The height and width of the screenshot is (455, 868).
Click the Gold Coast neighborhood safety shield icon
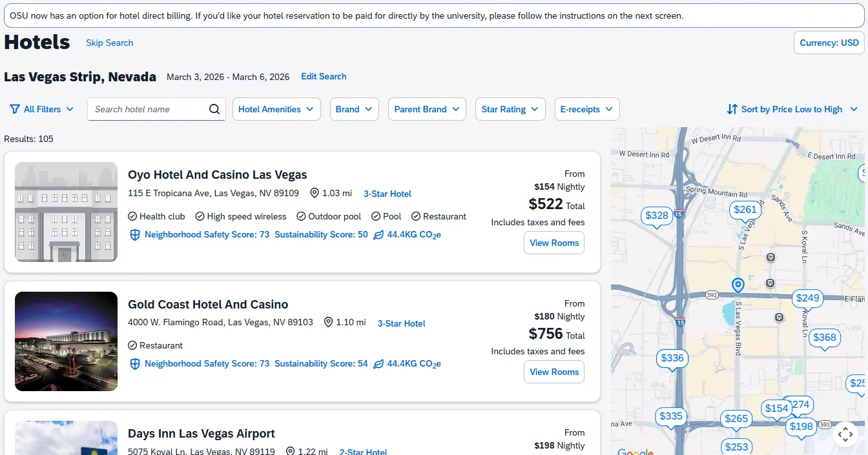pos(135,364)
